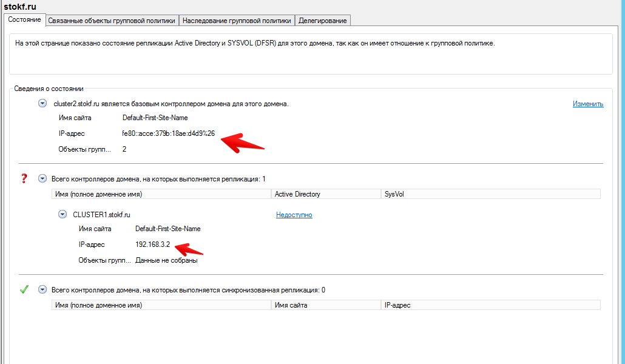Click the Имя (полное доменное имя) header in synchronized table

click(161, 305)
